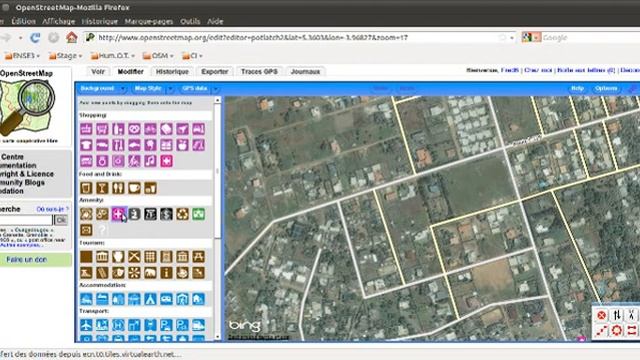Pick the crossed swords battlefield icon
The width and height of the screenshot is (640, 360).
coord(134,257)
